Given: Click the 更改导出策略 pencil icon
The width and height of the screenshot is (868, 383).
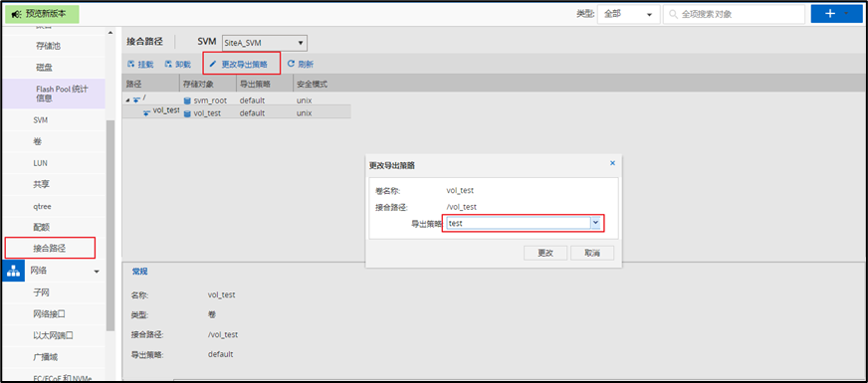Looking at the screenshot, I should click(213, 65).
